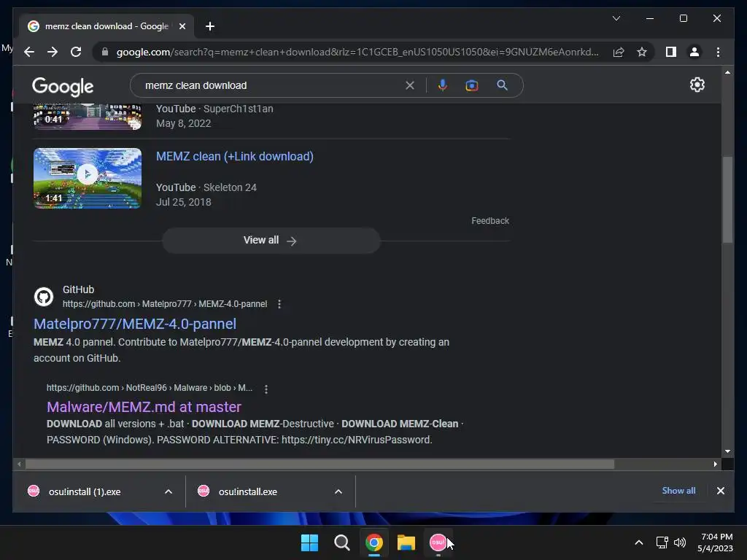Click the horizontal scrollbar thumb
The image size is (747, 560).
point(320,464)
